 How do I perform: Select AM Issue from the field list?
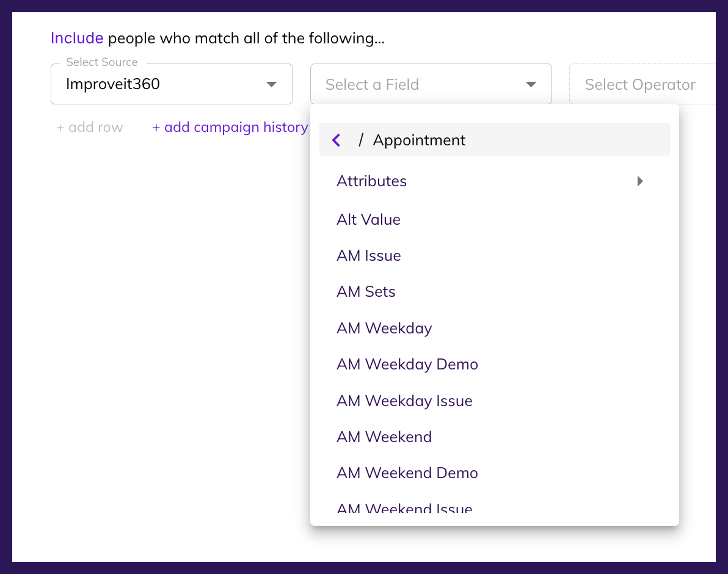click(369, 255)
